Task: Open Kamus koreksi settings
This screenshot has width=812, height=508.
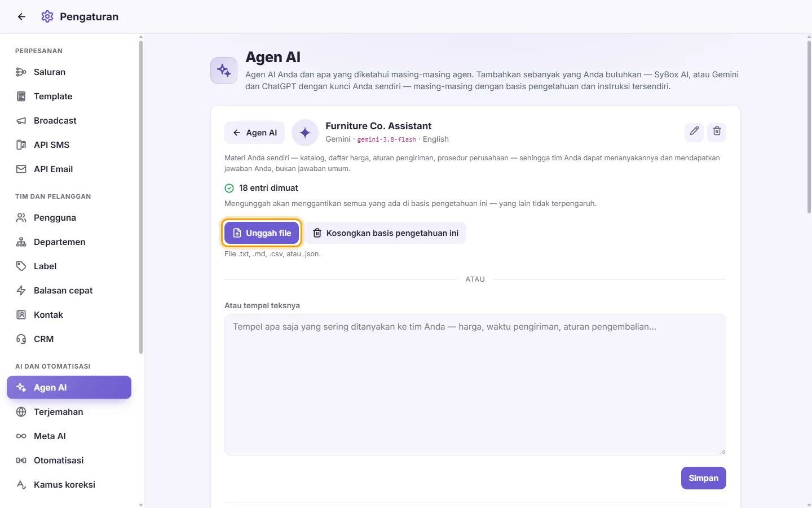Action: click(69, 485)
